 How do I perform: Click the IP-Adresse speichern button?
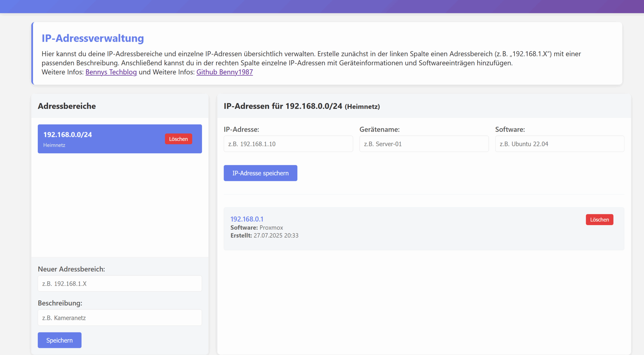260,173
